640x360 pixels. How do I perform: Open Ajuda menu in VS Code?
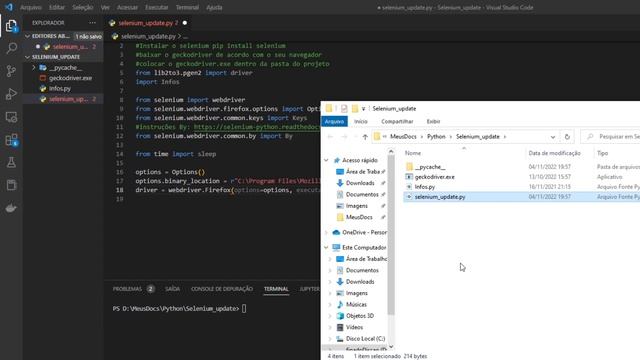tap(214, 7)
